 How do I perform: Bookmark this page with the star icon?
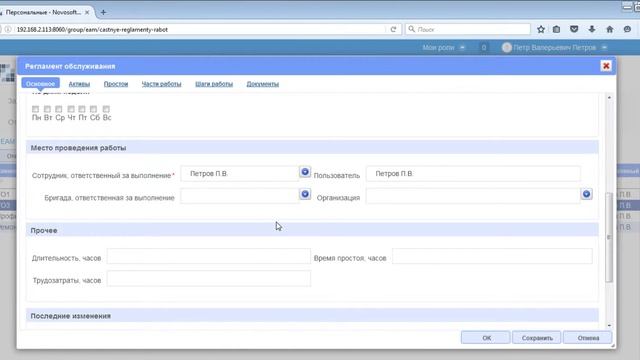pyautogui.click(x=541, y=29)
